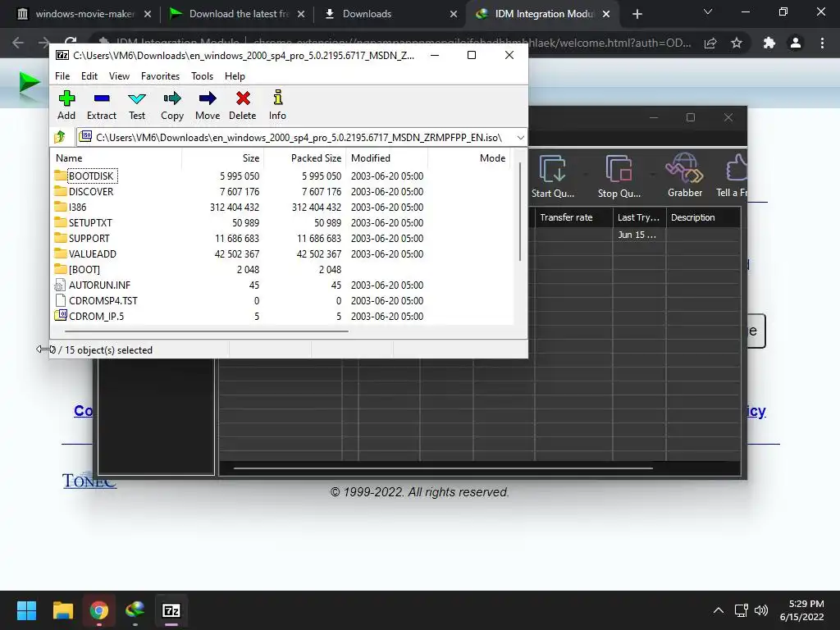This screenshot has height=630, width=840.
Task: Click the red Delete icon
Action: pos(243,105)
